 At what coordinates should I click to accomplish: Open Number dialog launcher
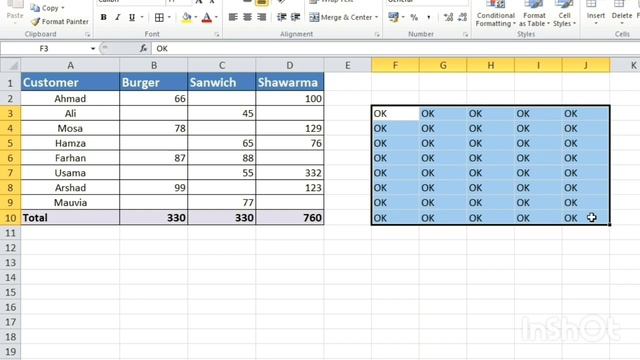(465, 35)
